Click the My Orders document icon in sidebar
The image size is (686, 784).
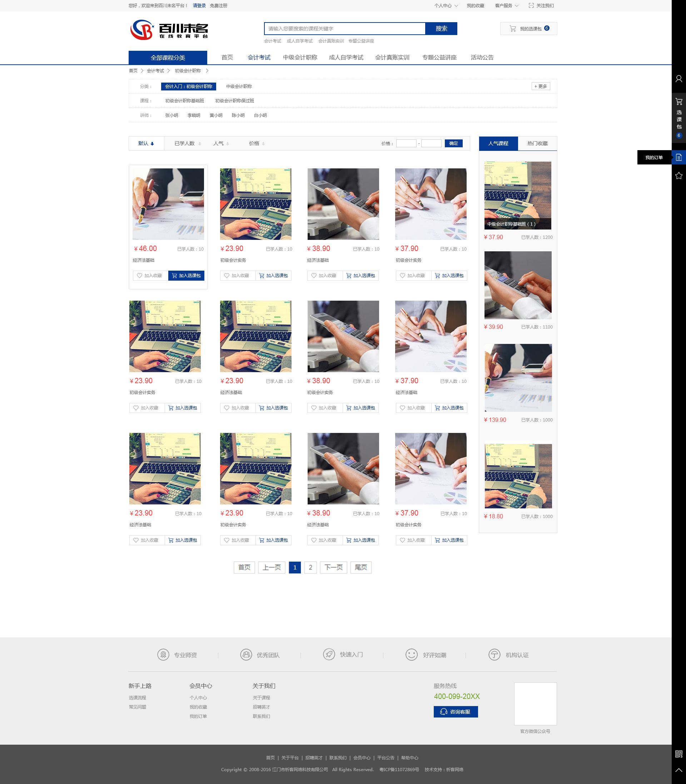coord(678,157)
